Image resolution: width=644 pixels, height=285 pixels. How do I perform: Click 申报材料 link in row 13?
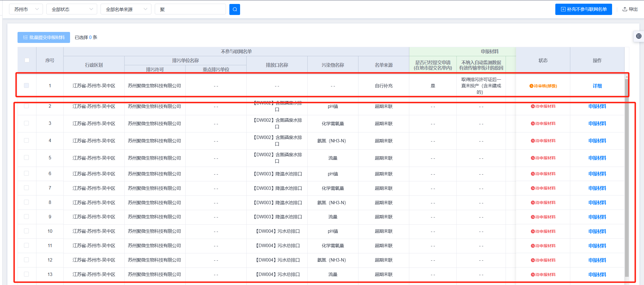[x=597, y=275]
